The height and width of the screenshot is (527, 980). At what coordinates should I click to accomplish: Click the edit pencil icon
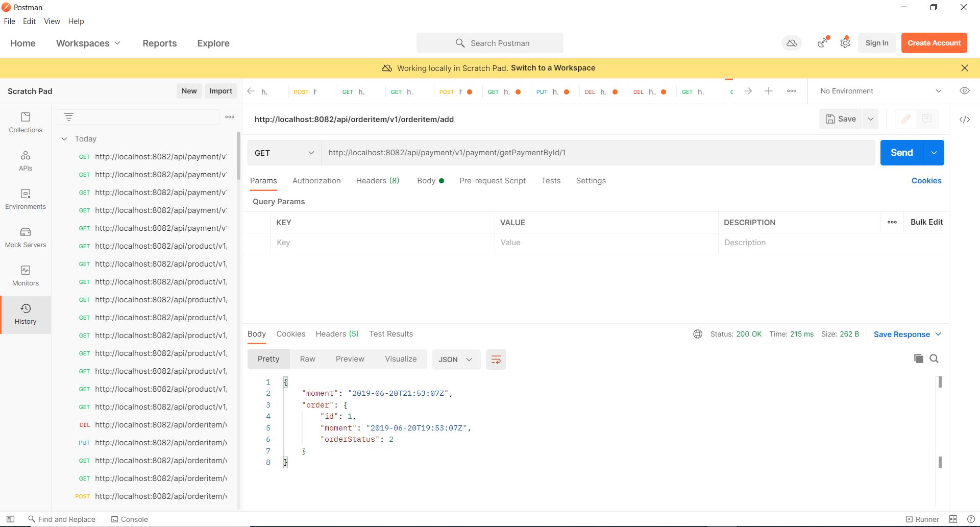click(x=906, y=119)
